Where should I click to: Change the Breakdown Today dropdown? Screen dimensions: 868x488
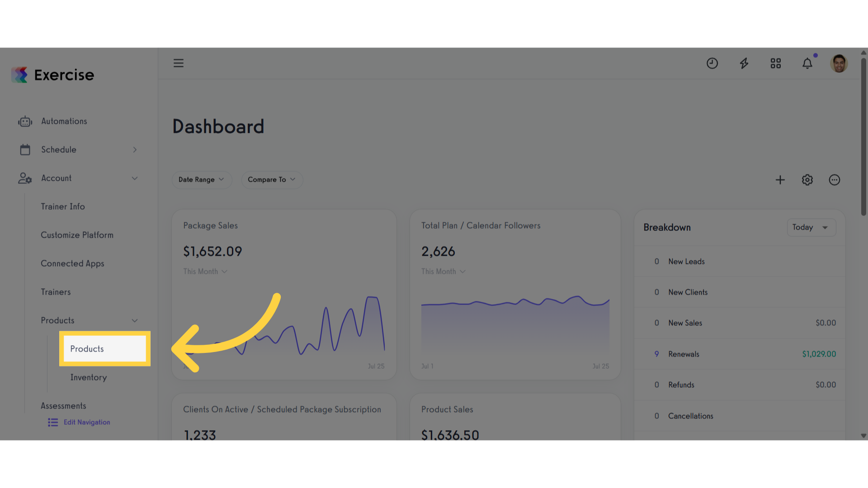[811, 227]
